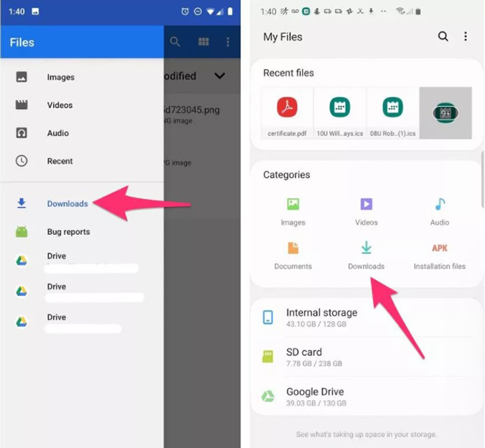Switch to grid view in Files app
Viewport: 485px width, 448px height.
click(x=204, y=41)
